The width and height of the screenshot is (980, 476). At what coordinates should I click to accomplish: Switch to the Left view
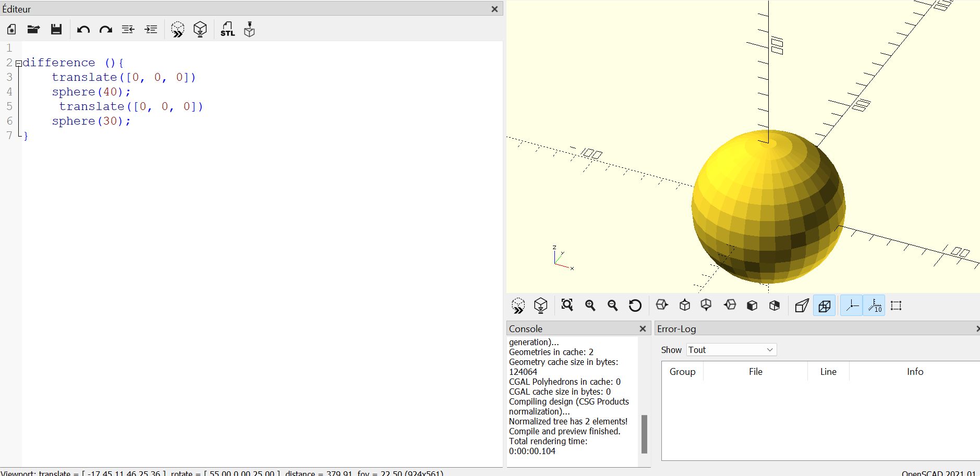730,305
